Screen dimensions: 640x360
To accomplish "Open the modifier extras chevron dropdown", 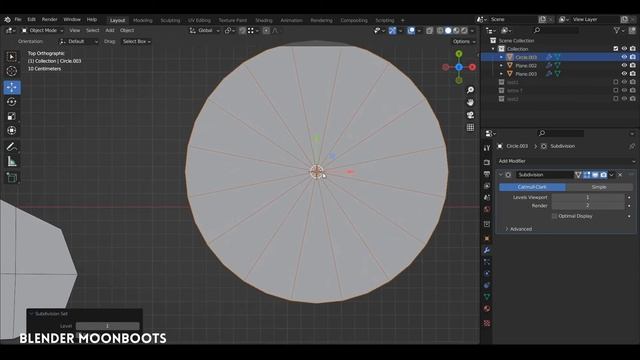I will (611, 175).
